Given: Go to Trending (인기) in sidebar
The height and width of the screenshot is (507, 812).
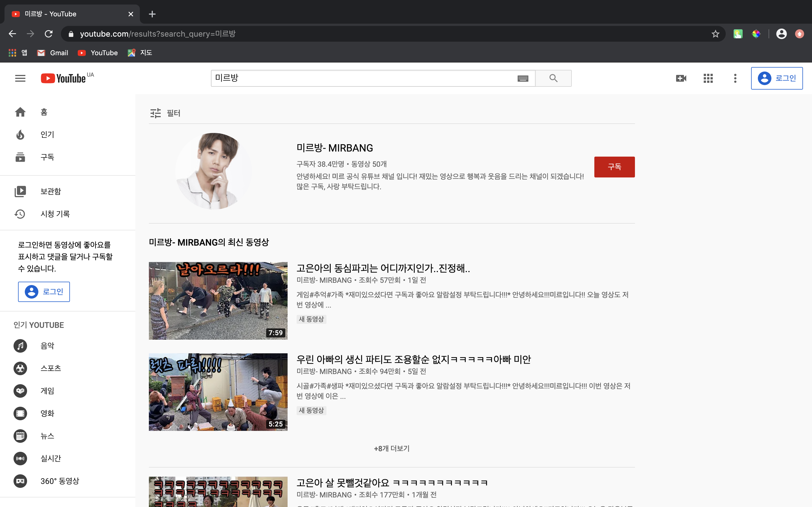Looking at the screenshot, I should (x=47, y=134).
